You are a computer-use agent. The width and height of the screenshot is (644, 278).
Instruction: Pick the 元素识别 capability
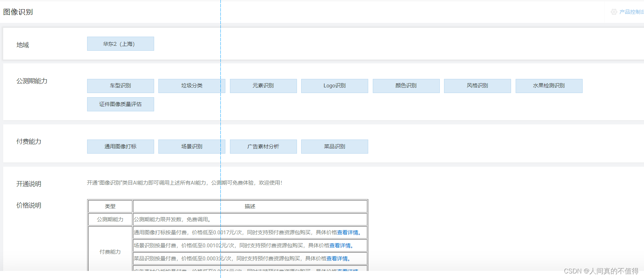(263, 86)
